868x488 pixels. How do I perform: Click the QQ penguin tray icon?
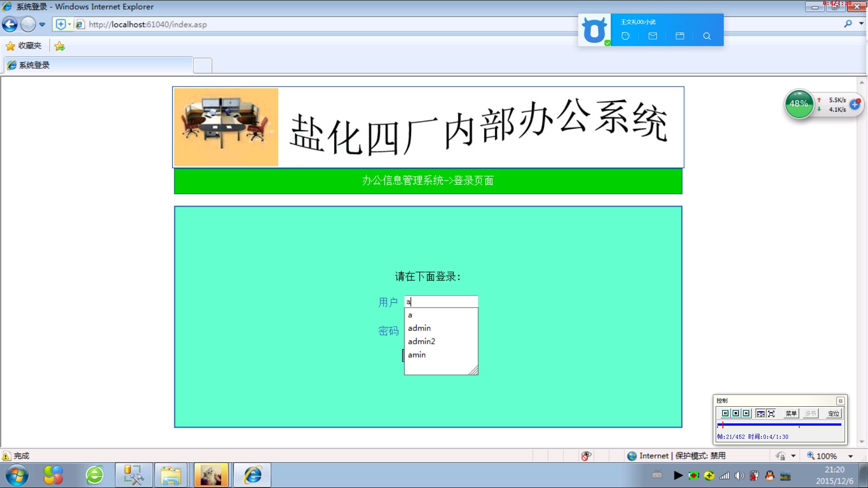(770, 475)
